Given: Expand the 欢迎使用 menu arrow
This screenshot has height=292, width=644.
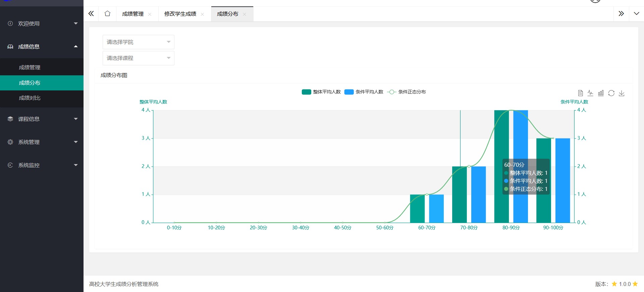Looking at the screenshot, I should tap(76, 23).
